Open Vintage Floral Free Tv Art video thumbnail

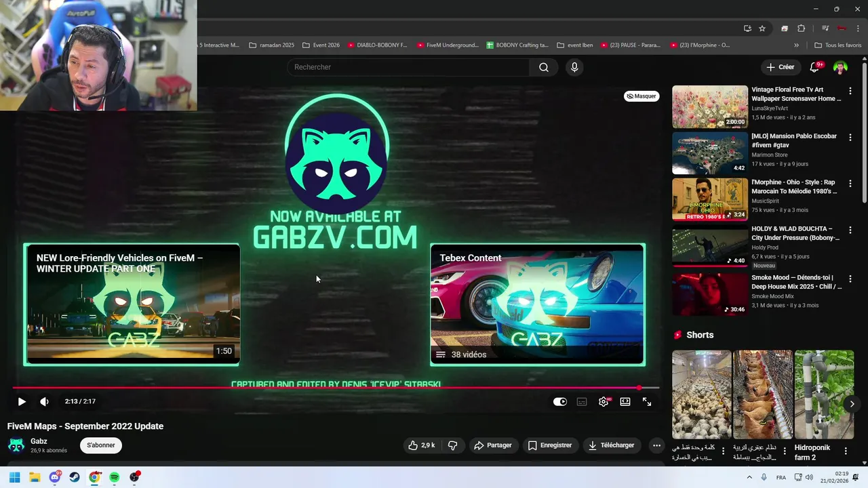point(710,106)
